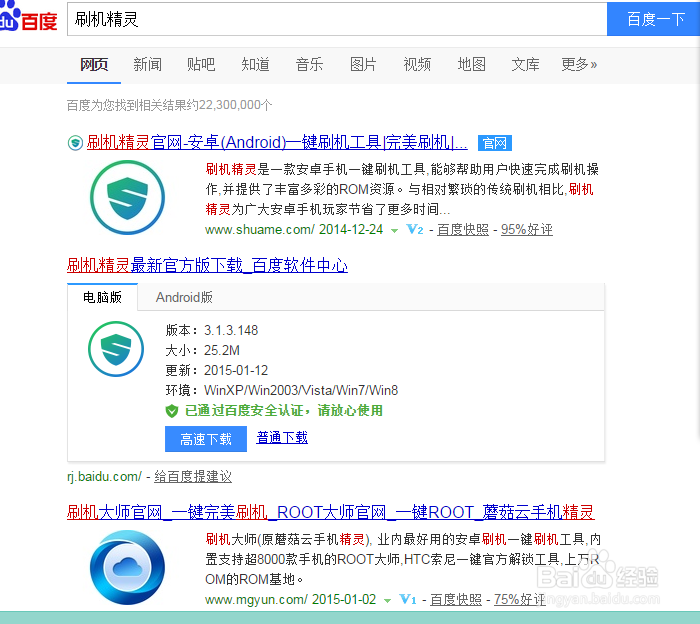Click the 普通下载 link
700x624 pixels.
[282, 437]
